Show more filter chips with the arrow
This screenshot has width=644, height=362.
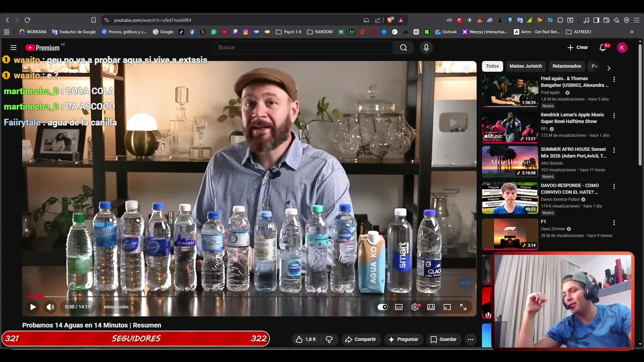pyautogui.click(x=608, y=68)
